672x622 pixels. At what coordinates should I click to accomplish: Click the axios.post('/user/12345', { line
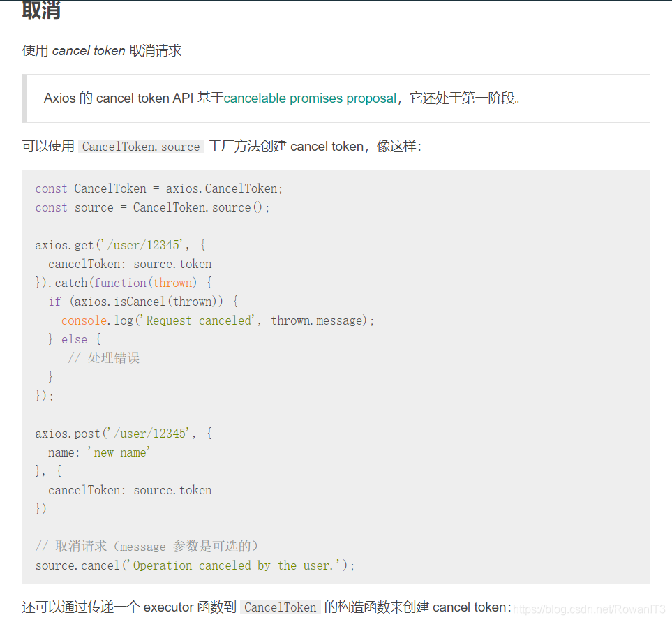[124, 434]
